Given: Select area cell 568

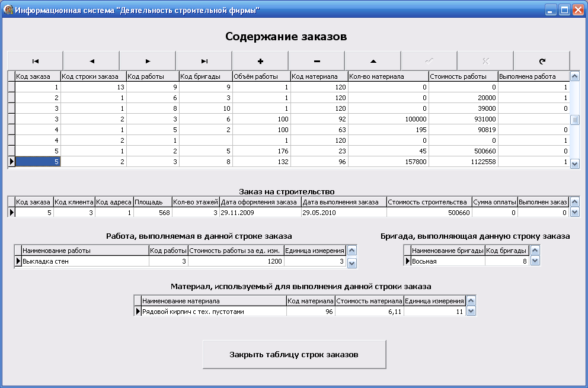Looking at the screenshot, I should [152, 213].
